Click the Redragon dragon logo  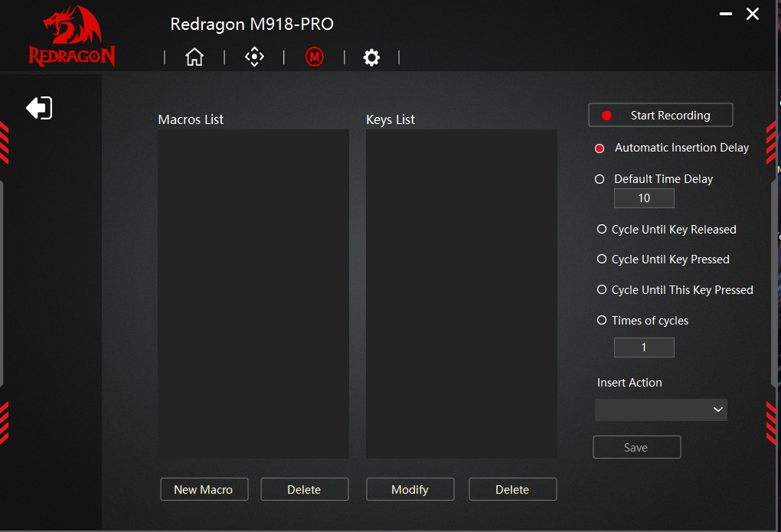pyautogui.click(x=72, y=37)
